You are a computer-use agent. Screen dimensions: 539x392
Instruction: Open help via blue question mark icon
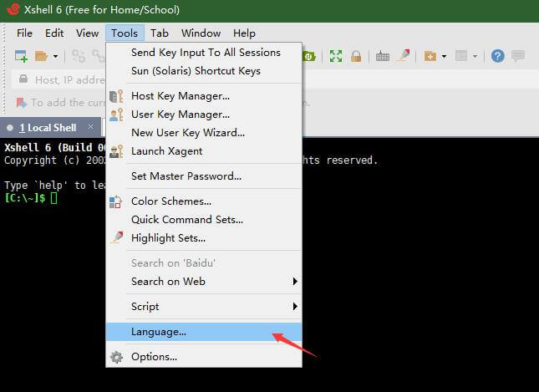coord(498,56)
